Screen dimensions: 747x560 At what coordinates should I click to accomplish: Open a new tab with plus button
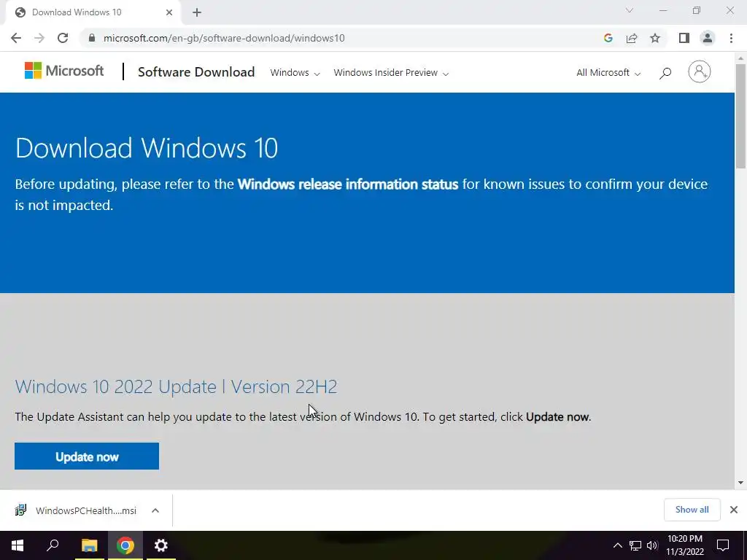coord(197,12)
